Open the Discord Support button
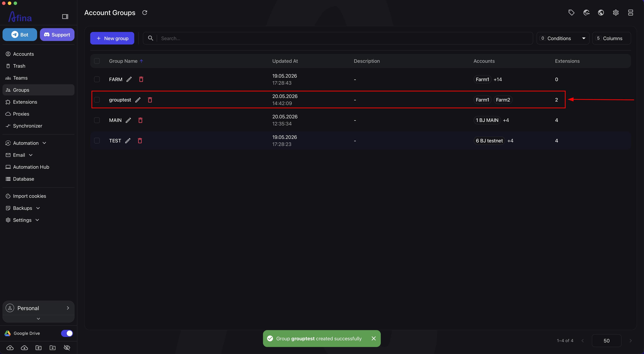The width and height of the screenshot is (644, 354). [x=57, y=35]
